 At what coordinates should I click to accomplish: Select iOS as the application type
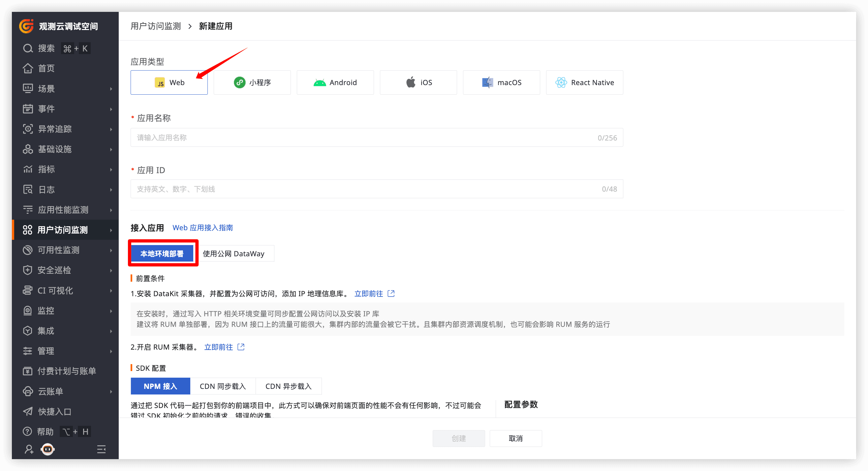tap(418, 82)
